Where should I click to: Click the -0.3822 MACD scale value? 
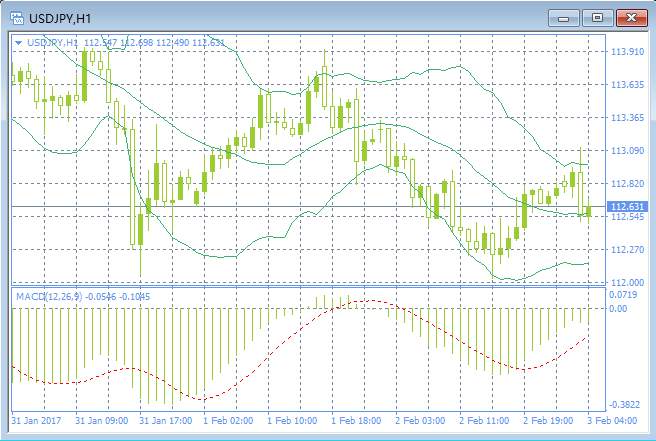[x=624, y=404]
